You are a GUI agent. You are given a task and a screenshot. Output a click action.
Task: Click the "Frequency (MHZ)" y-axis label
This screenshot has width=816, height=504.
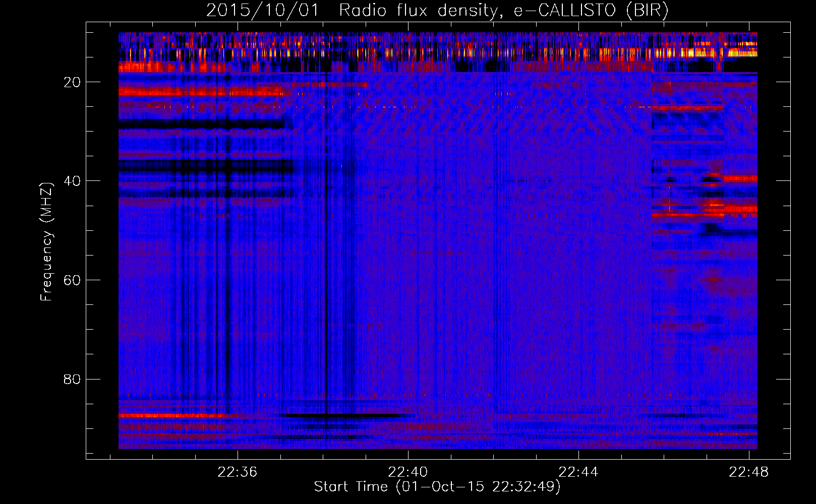coord(46,241)
